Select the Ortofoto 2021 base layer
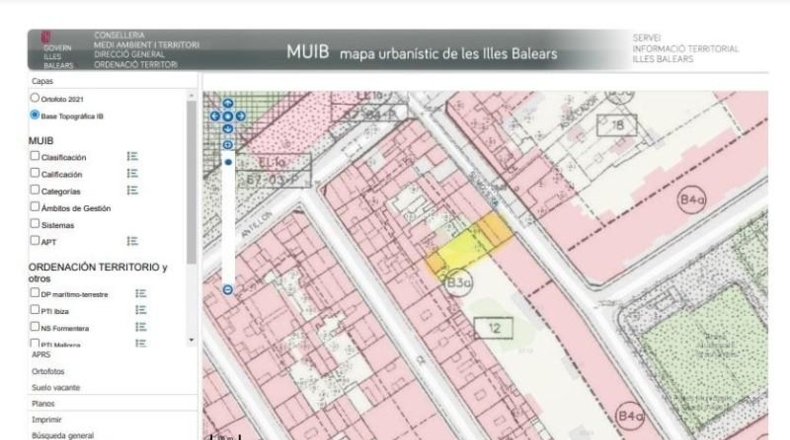The height and width of the screenshot is (440, 790). [35, 98]
